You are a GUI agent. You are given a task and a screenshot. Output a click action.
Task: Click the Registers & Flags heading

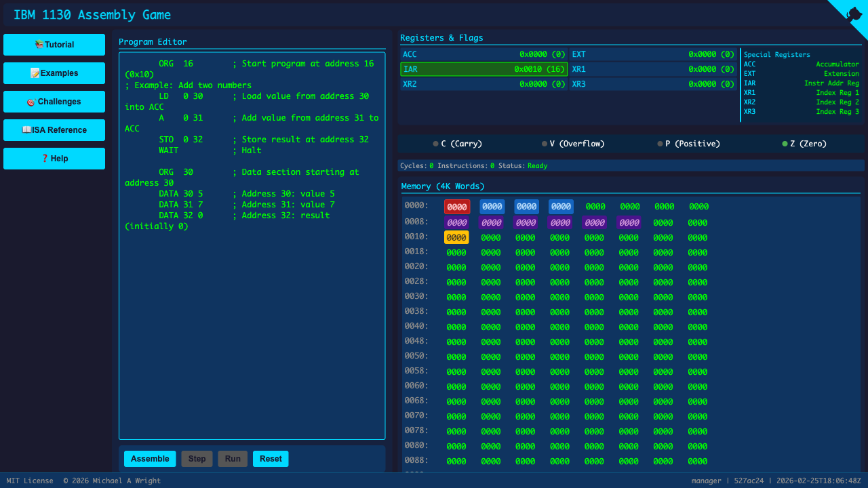pos(441,38)
